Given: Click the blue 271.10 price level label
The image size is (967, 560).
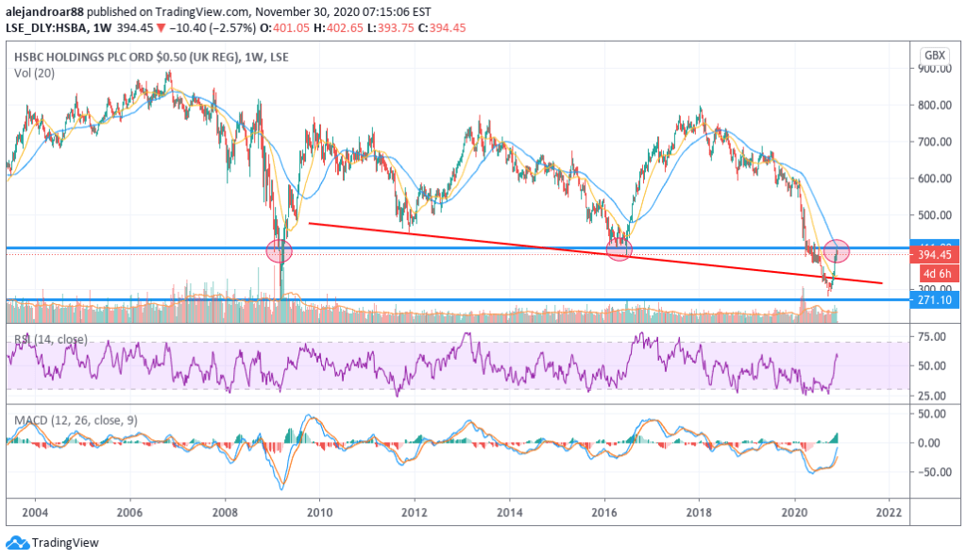Looking at the screenshot, I should tap(934, 299).
